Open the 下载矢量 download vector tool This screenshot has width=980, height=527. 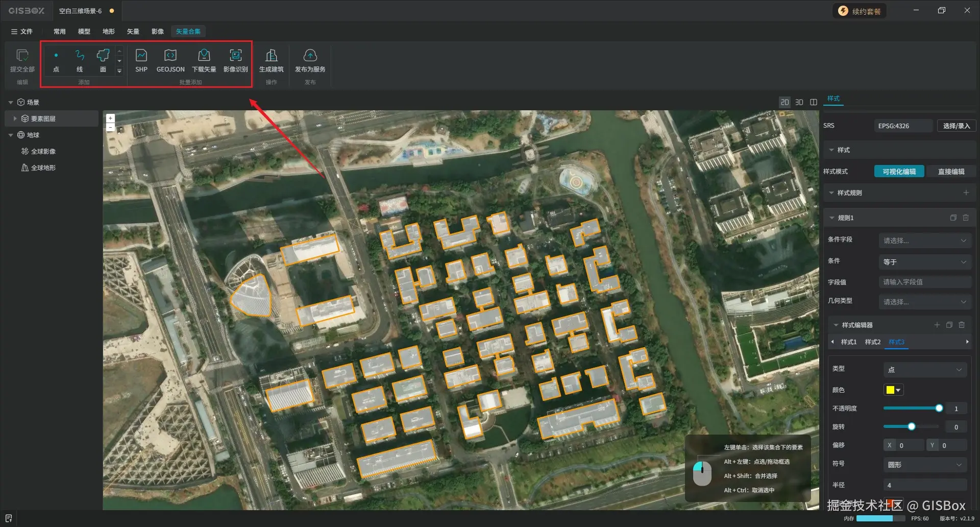coord(204,60)
